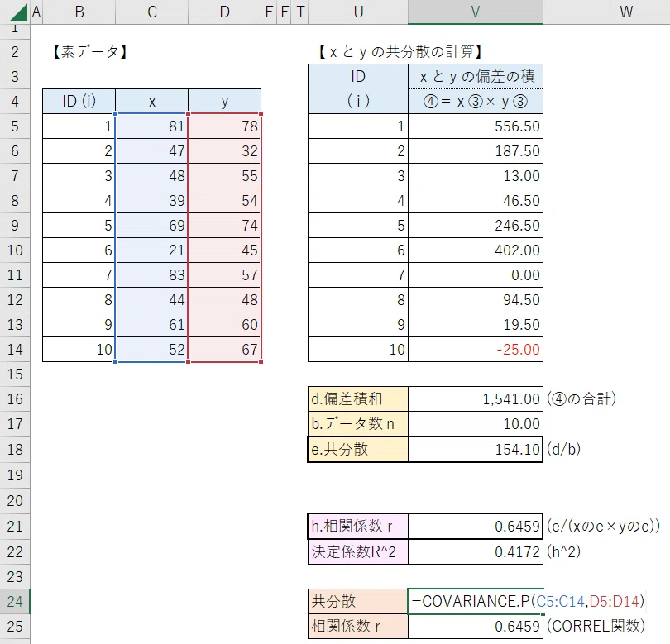670x644 pixels.
Task: Click the Select All corner triangle
Action: [18, 12]
